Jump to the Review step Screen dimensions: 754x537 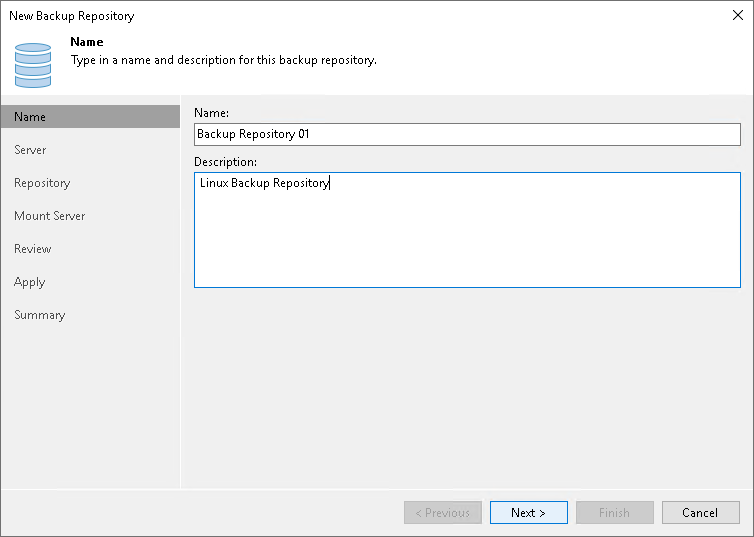32,249
